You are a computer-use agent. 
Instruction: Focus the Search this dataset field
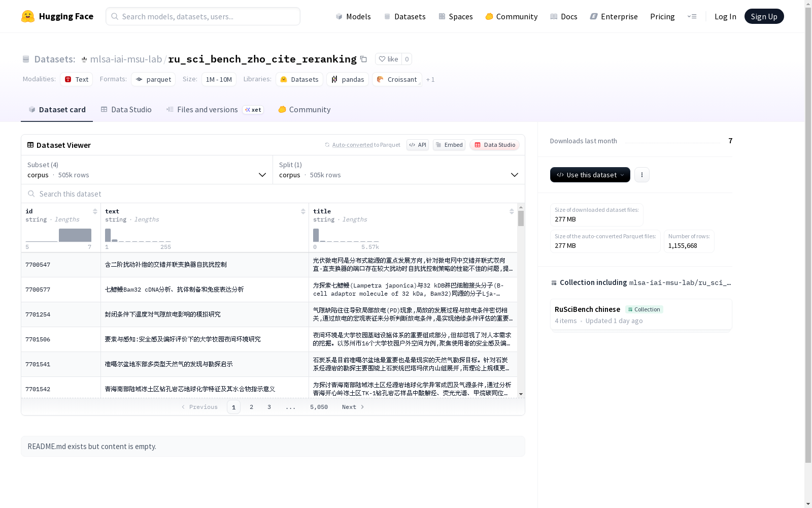tap(273, 194)
